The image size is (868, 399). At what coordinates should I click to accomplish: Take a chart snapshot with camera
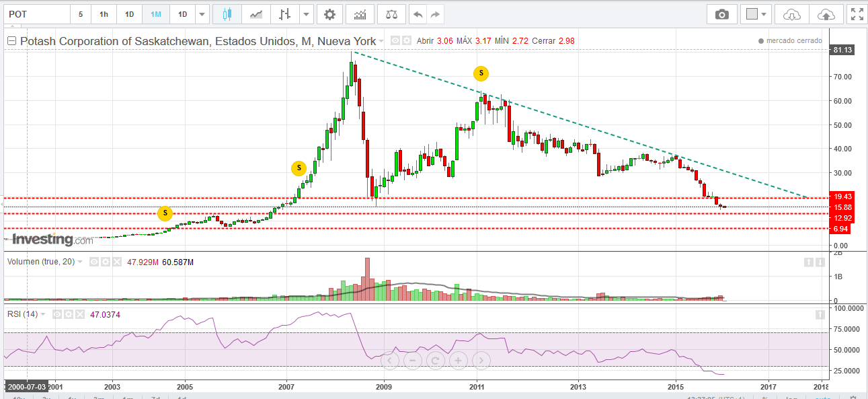pos(721,14)
